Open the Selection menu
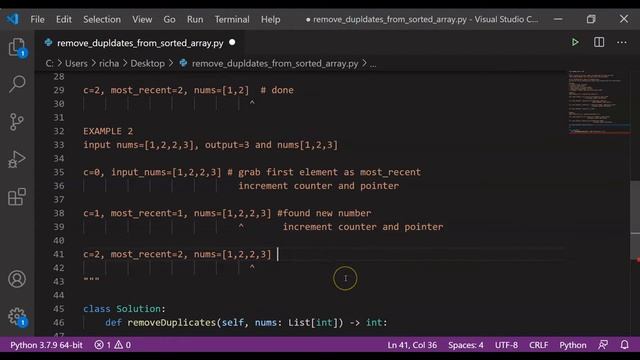The width and height of the screenshot is (640, 360). click(x=102, y=19)
